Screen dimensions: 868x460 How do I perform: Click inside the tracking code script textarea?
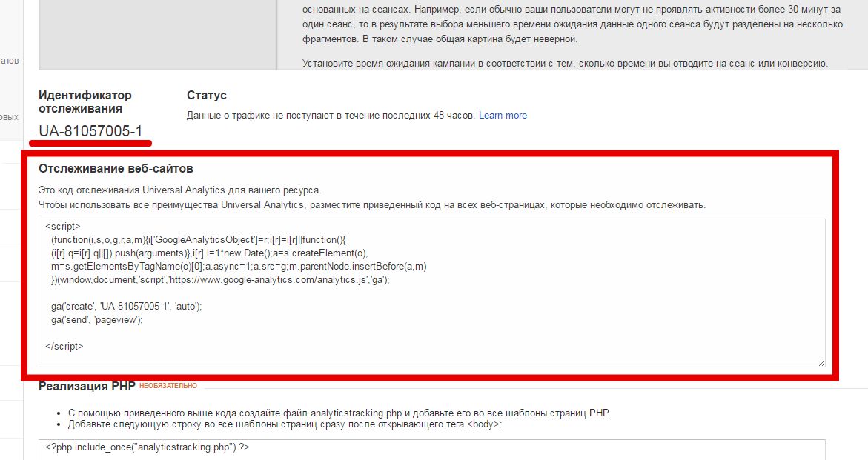click(x=432, y=293)
